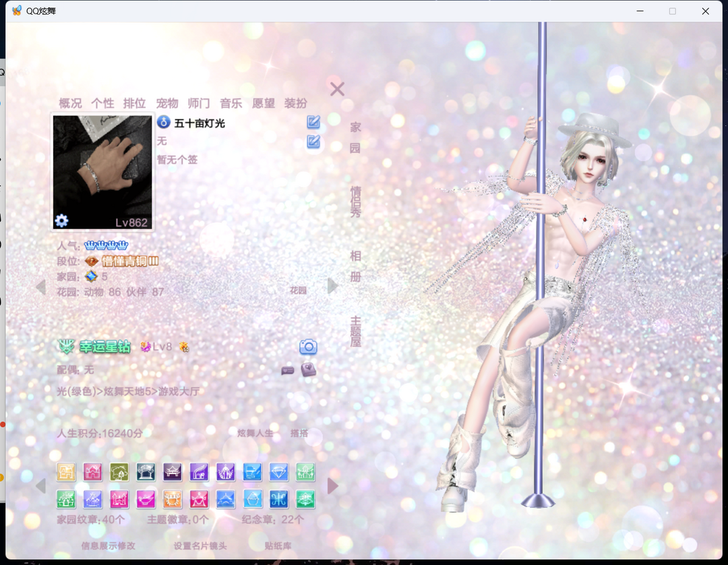Click the 幸运星钻 wing emblem icon

tap(66, 347)
